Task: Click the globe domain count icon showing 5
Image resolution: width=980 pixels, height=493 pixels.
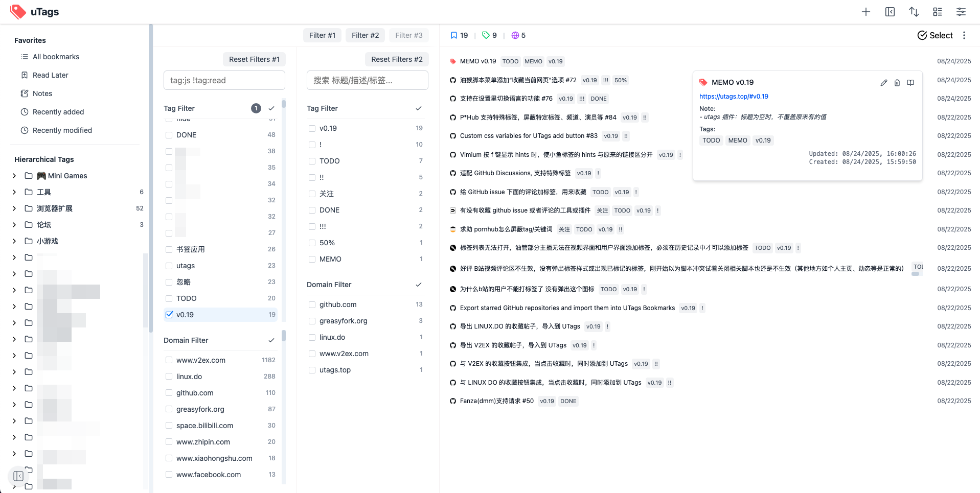Action: tap(515, 35)
